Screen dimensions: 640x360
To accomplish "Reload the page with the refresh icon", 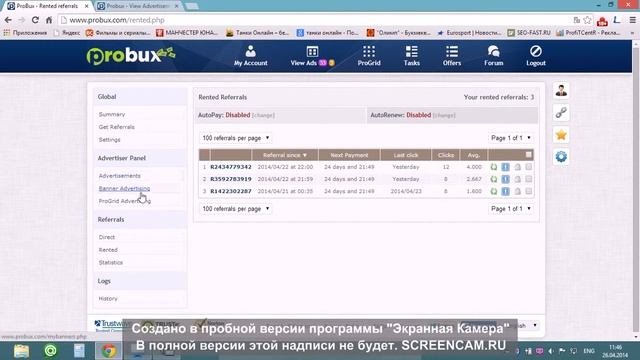I will pyautogui.click(x=35, y=20).
